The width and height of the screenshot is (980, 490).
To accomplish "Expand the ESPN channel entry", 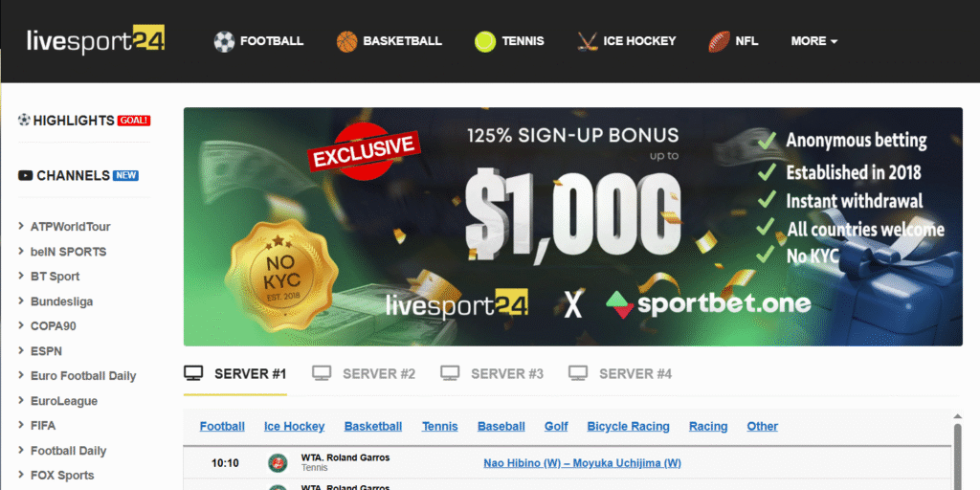I will coord(40,351).
